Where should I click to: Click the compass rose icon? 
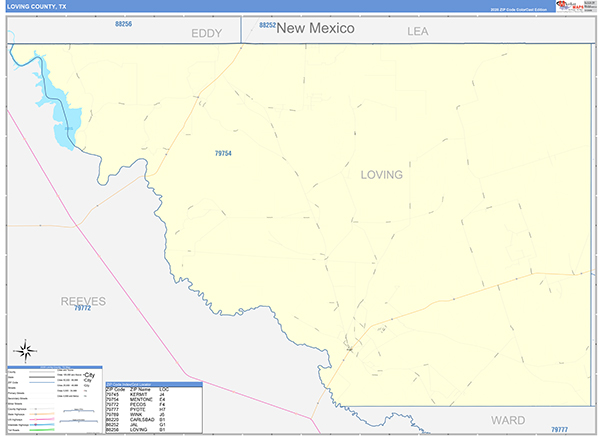25,351
